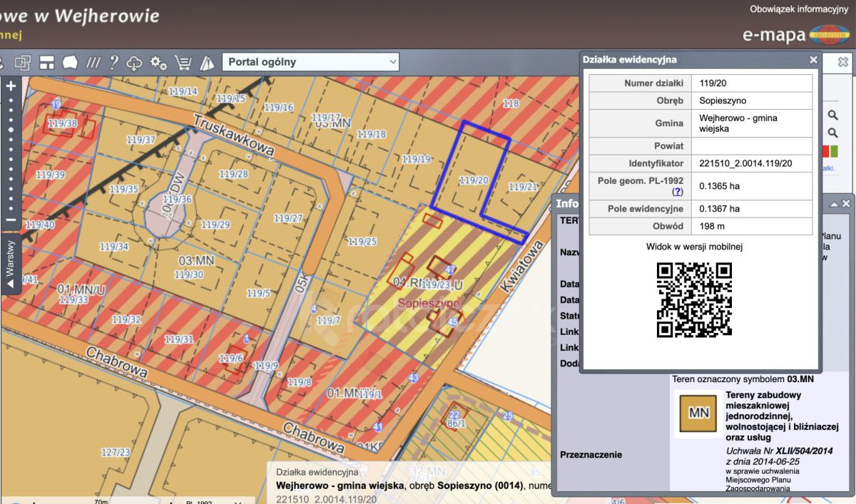The height and width of the screenshot is (504, 856).
Task: Click parcel 119/28 on the map
Action: pyautogui.click(x=233, y=175)
